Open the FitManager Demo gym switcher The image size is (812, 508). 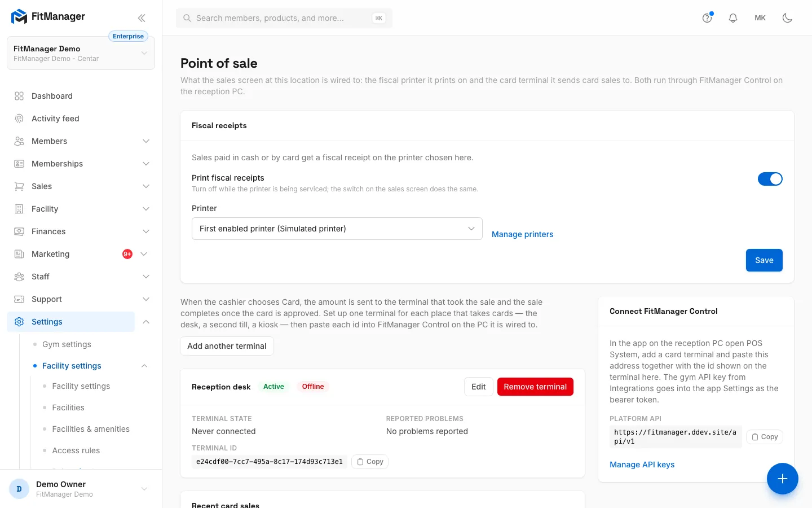coord(81,53)
